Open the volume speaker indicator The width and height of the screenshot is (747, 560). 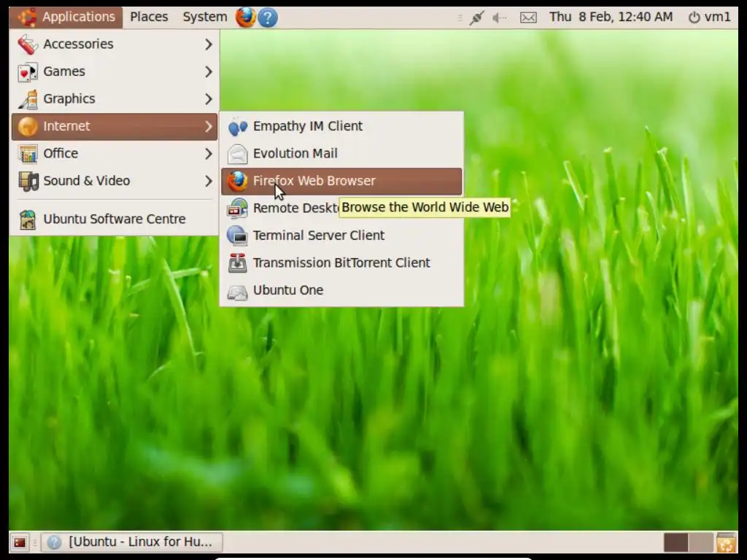499,18
